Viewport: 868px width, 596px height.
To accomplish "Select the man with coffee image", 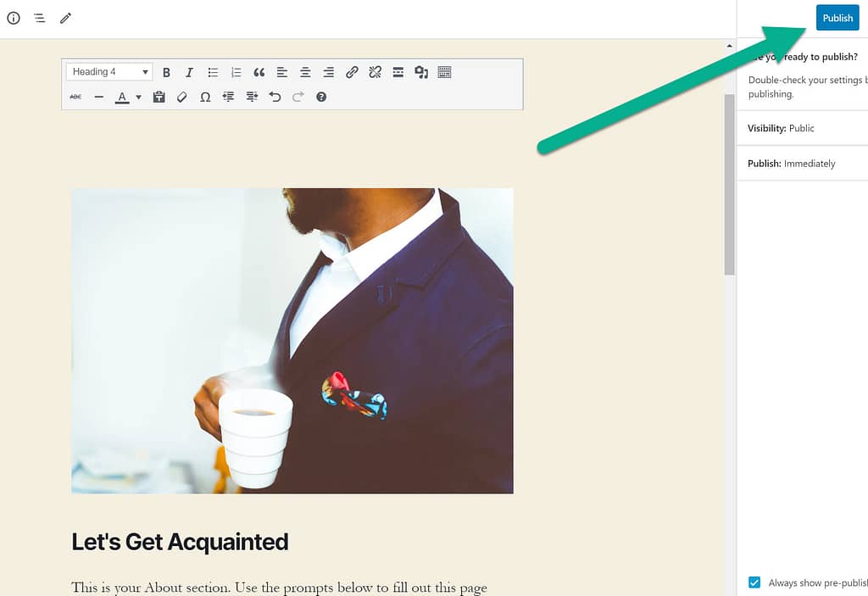I will pyautogui.click(x=292, y=340).
